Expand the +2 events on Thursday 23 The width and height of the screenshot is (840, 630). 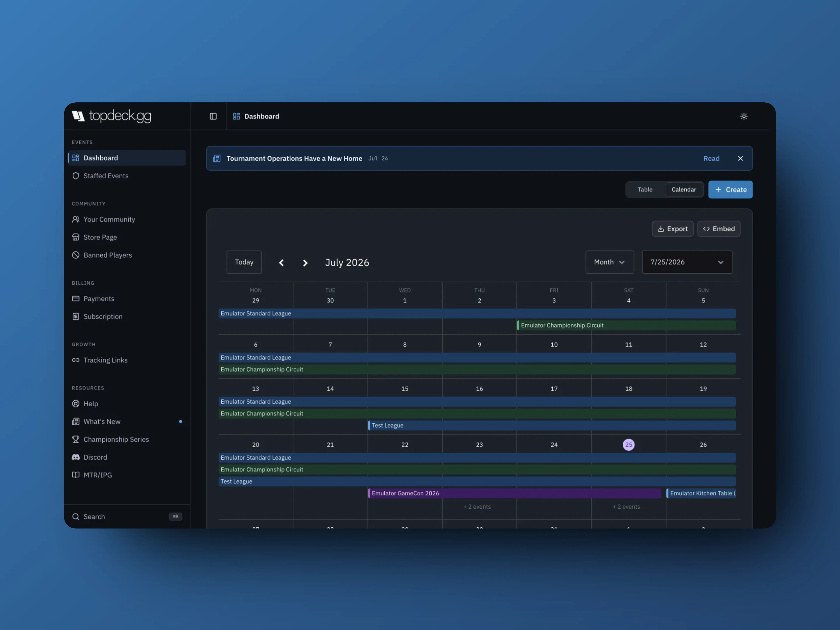point(477,507)
